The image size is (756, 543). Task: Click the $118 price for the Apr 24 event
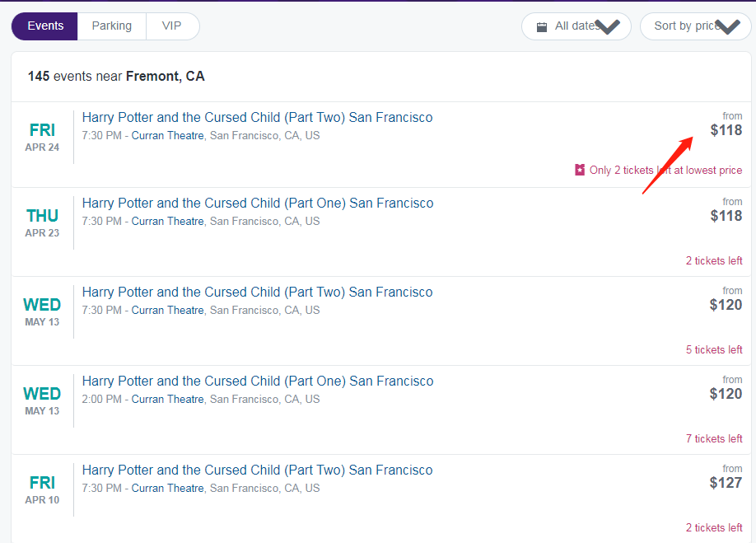(726, 130)
